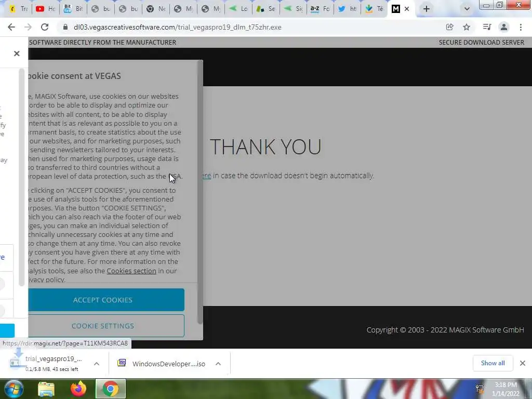Launch Firefox from the taskbar

(x=78, y=389)
